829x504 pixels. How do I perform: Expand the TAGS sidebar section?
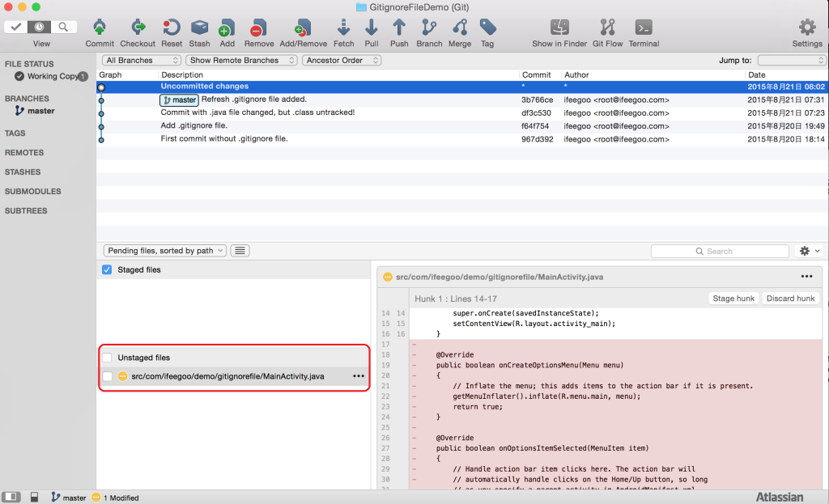pyautogui.click(x=15, y=133)
